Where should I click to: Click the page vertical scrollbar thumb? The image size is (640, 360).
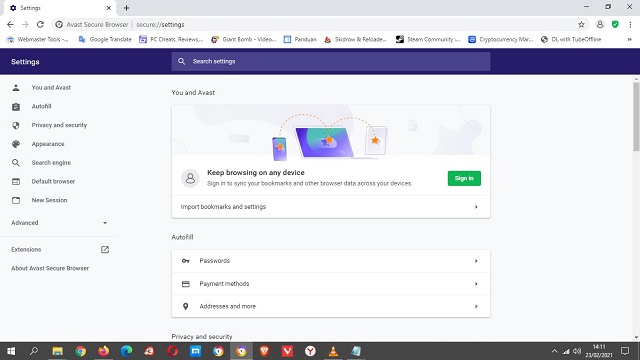tap(636, 116)
